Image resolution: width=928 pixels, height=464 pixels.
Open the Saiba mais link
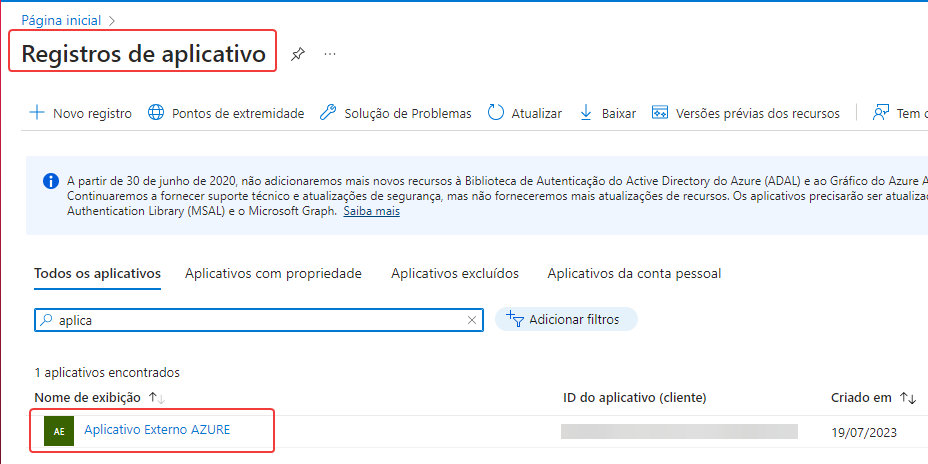371,211
